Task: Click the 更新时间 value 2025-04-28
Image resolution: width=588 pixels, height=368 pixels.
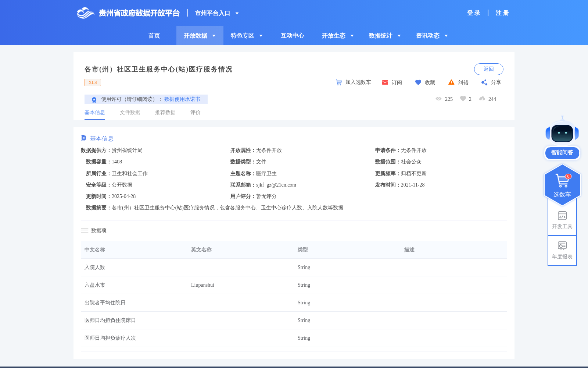Action: point(123,197)
